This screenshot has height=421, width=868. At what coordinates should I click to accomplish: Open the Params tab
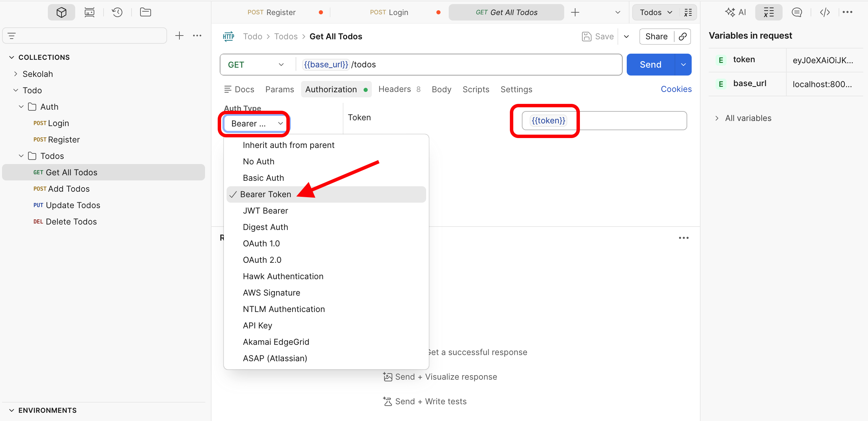click(280, 90)
